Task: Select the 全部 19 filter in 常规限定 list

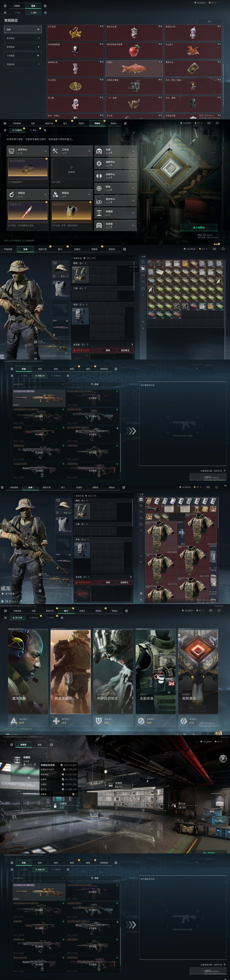Action: pos(22,29)
